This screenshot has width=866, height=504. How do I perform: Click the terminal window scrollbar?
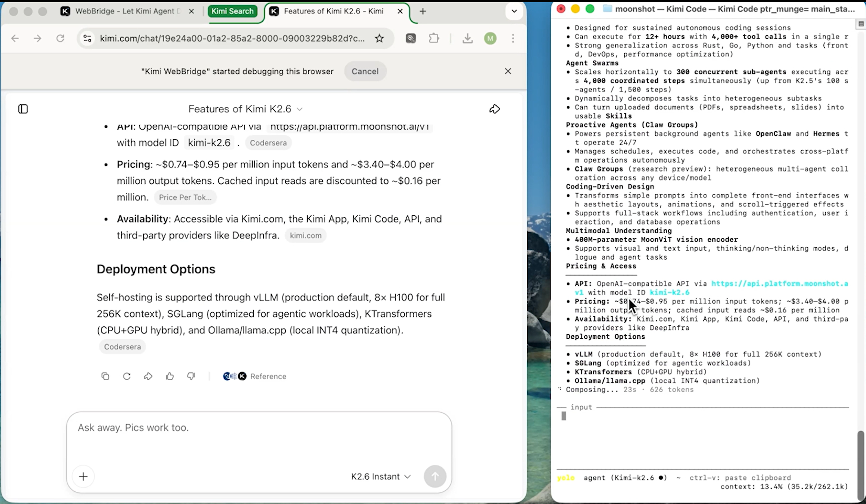pyautogui.click(x=860, y=465)
